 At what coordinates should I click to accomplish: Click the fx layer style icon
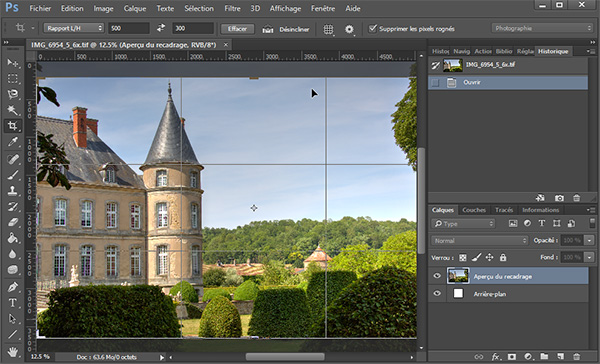495,357
